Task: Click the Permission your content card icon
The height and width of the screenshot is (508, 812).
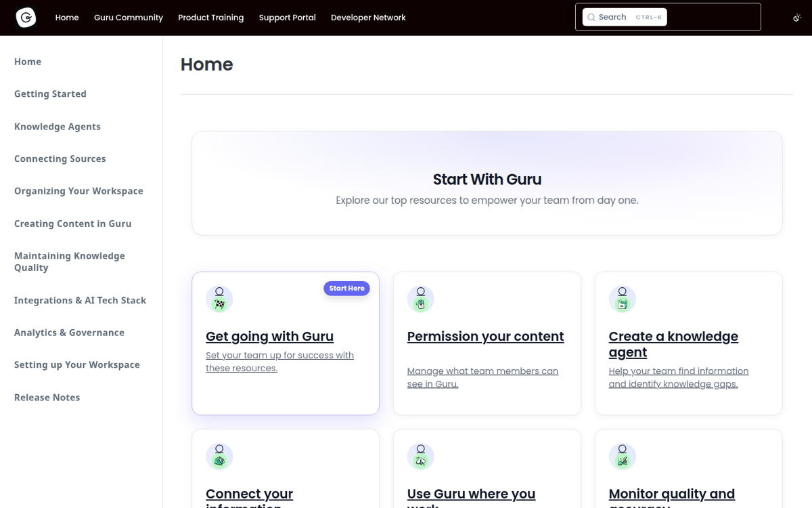Action: (421, 299)
